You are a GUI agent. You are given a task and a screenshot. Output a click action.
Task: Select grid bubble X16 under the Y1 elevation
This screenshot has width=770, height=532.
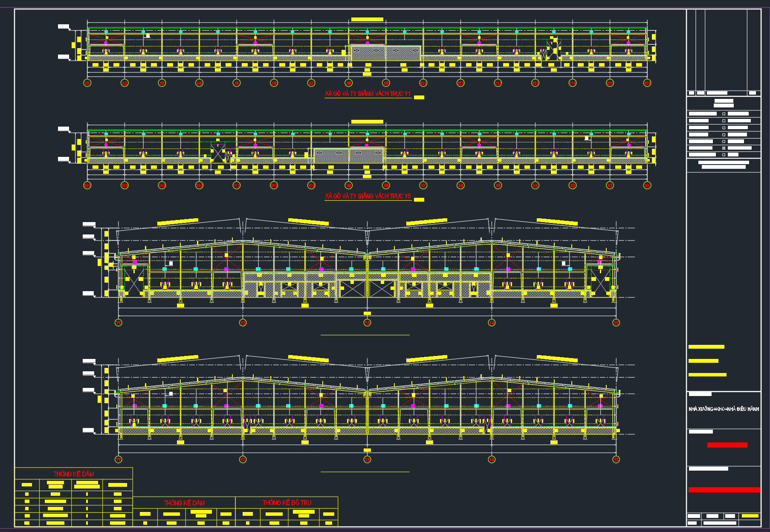(x=647, y=83)
